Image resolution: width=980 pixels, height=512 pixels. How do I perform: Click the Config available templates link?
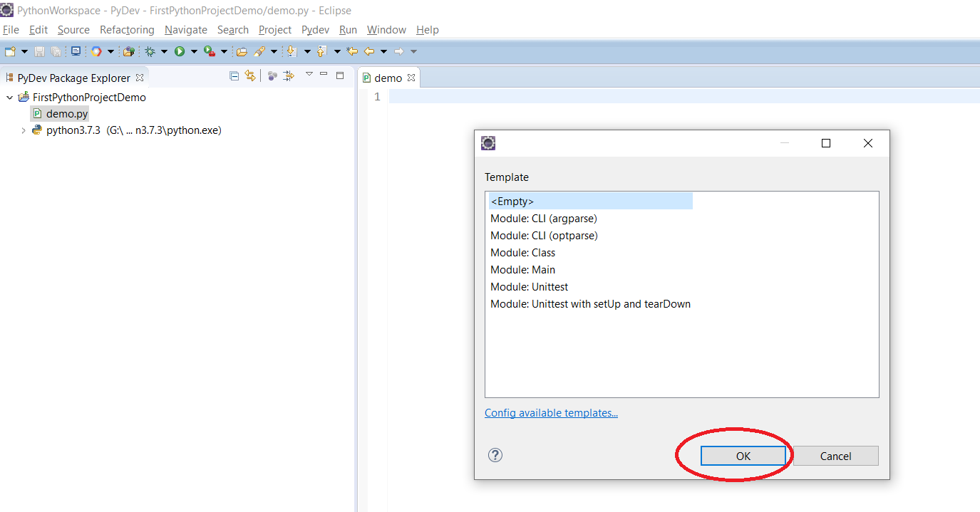[551, 413]
